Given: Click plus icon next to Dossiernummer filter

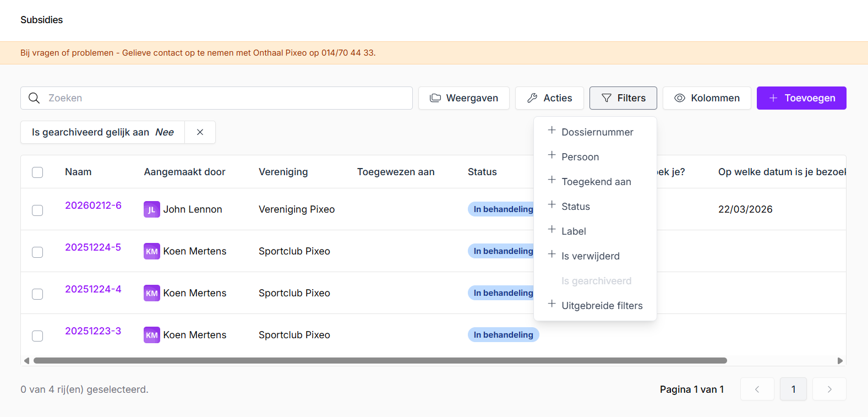Looking at the screenshot, I should coord(552,131).
